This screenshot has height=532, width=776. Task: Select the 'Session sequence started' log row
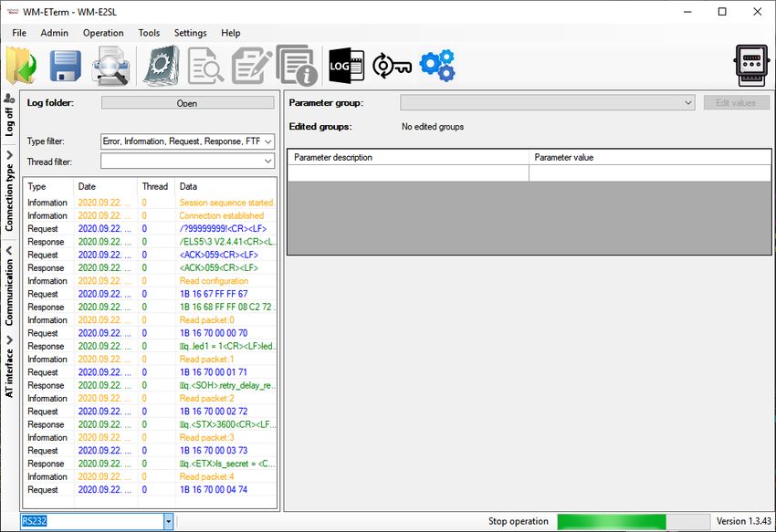150,203
